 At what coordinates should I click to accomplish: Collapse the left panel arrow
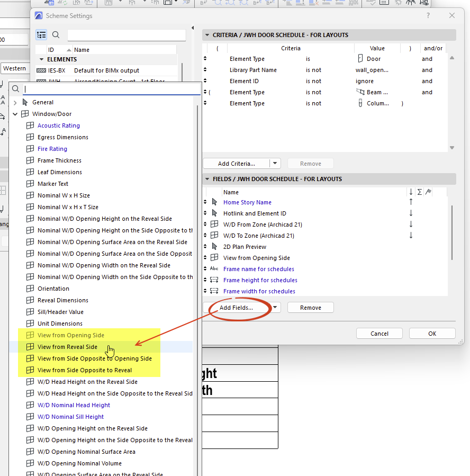pos(193,28)
